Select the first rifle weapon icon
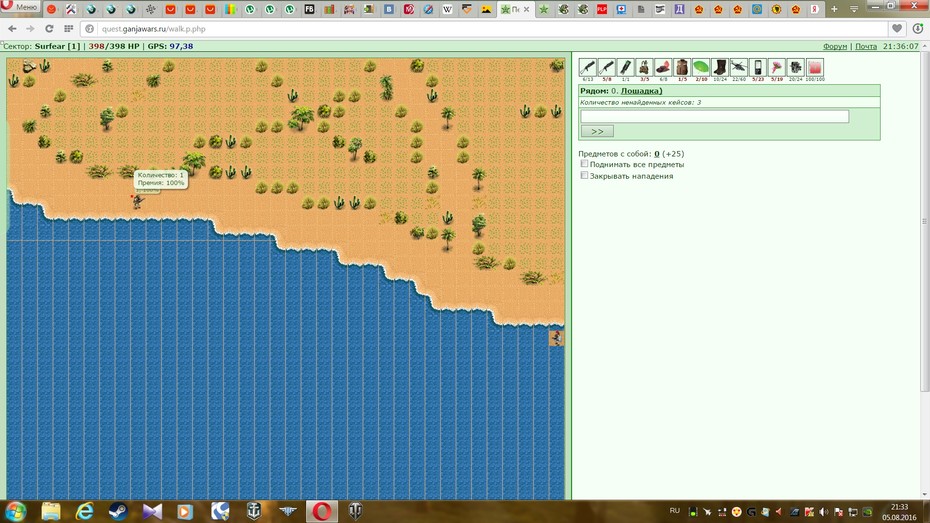 587,68
